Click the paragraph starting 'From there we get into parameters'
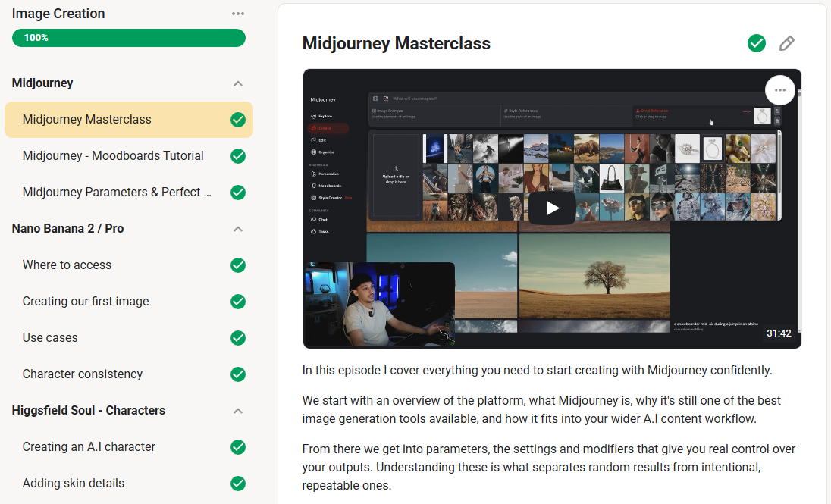The image size is (831, 504). (548, 467)
